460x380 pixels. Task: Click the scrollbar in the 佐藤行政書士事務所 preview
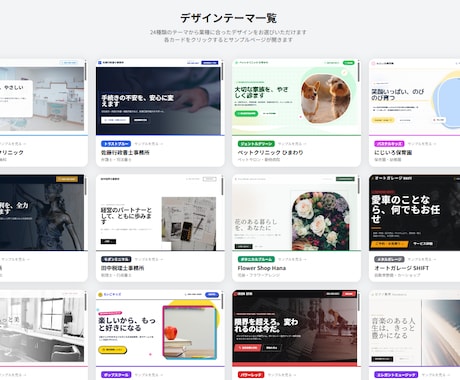(x=222, y=71)
